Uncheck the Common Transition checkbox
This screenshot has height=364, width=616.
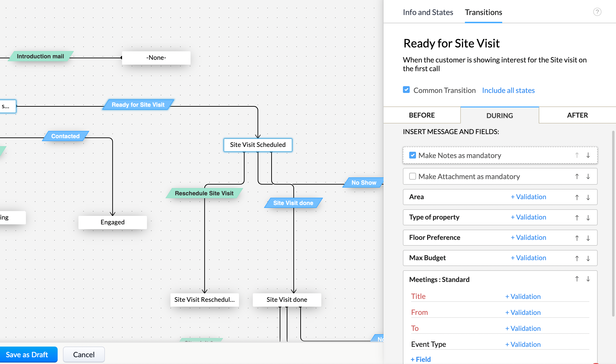tap(406, 90)
